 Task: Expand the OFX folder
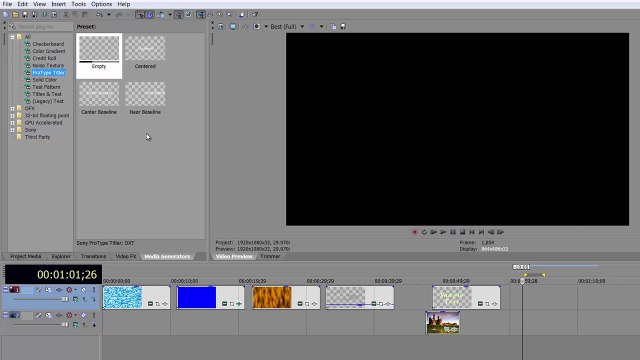click(13, 109)
